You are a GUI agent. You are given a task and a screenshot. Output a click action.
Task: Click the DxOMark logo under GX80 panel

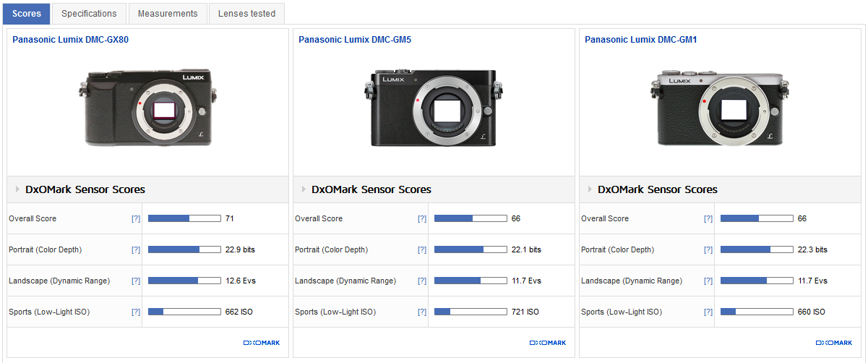(262, 343)
